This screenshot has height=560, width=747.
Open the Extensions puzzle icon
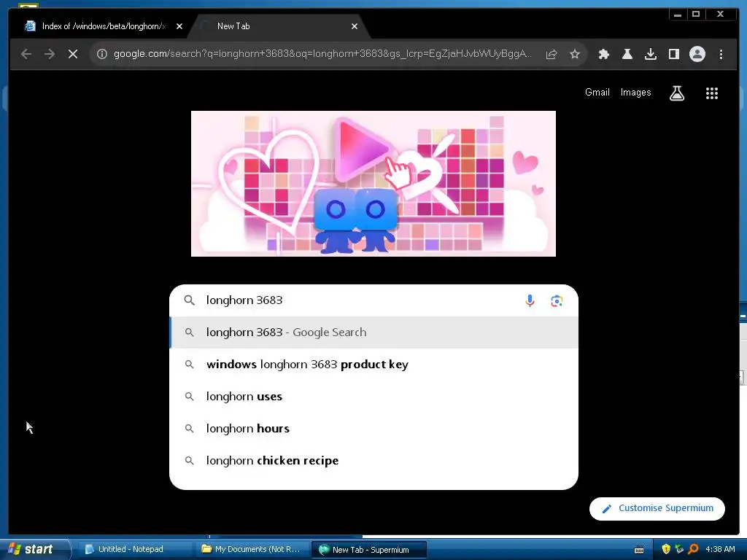604,54
